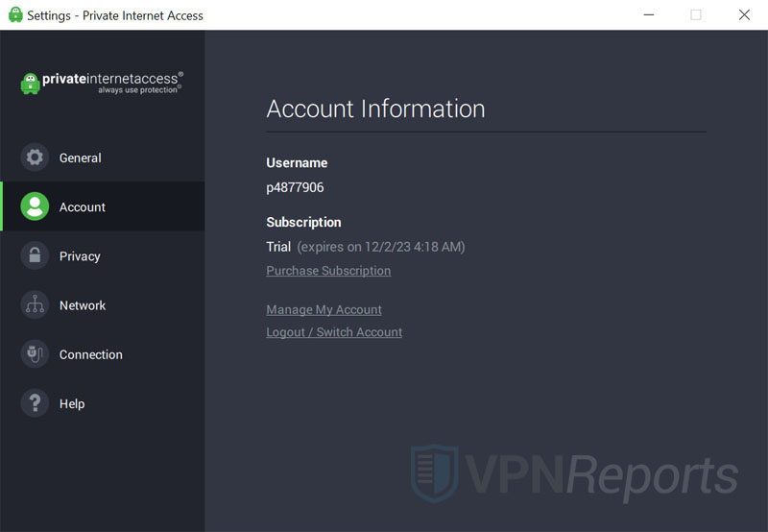The width and height of the screenshot is (768, 532).
Task: Open the Help section label
Action: coord(72,404)
